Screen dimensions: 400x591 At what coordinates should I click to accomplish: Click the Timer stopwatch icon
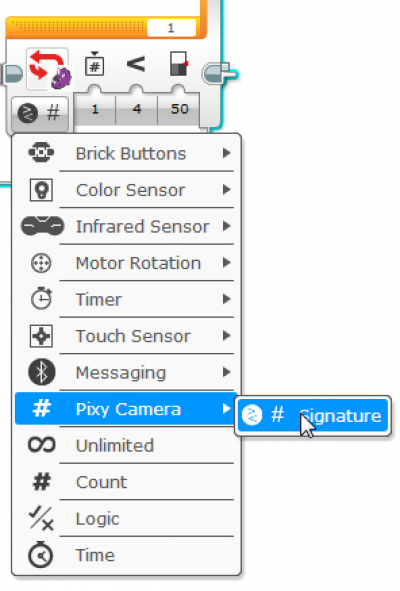pyautogui.click(x=41, y=299)
